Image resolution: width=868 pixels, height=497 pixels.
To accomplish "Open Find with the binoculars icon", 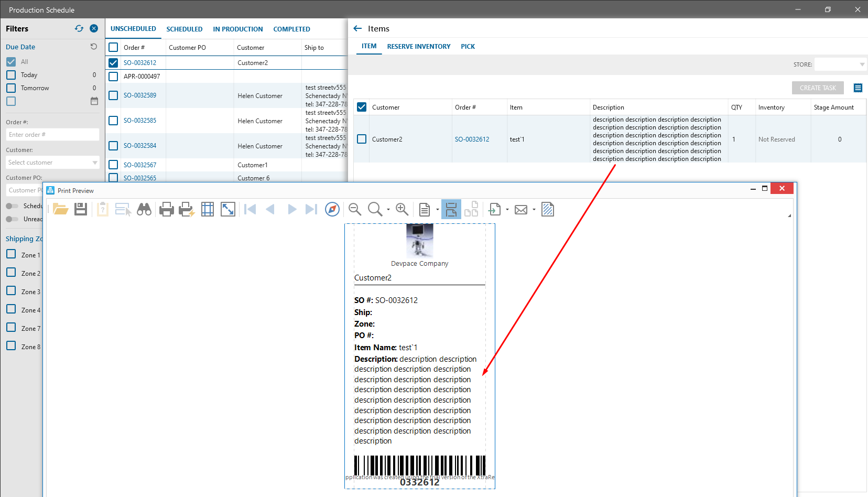I will pos(144,210).
